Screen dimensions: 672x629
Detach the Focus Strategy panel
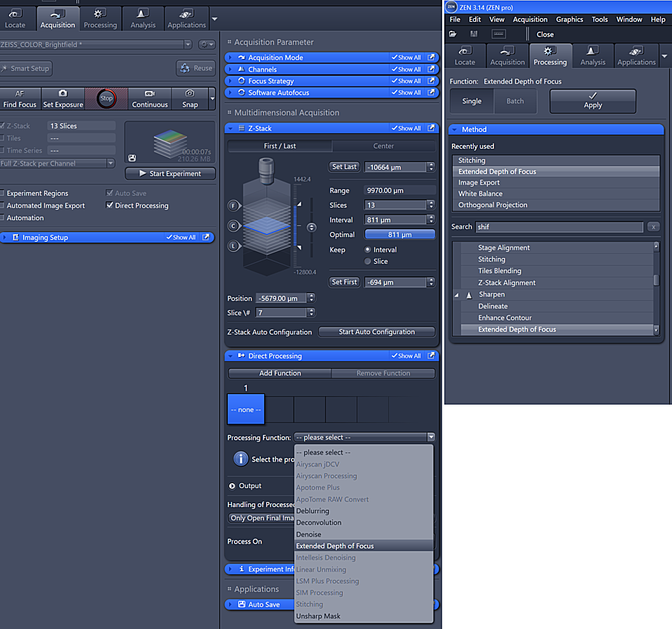coord(431,81)
